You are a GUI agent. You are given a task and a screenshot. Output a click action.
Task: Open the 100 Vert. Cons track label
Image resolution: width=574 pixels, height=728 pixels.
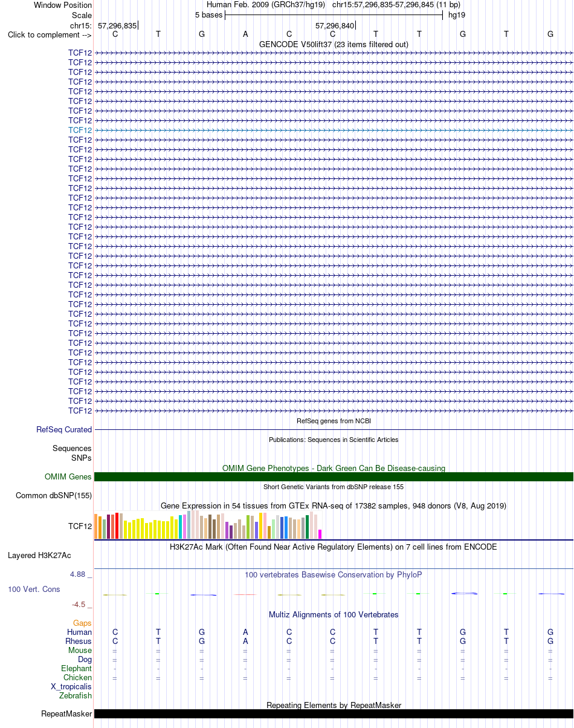[34, 589]
